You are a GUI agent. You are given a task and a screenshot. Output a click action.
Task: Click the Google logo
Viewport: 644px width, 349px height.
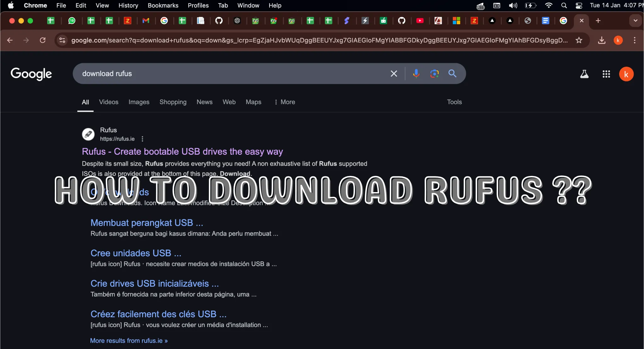31,74
